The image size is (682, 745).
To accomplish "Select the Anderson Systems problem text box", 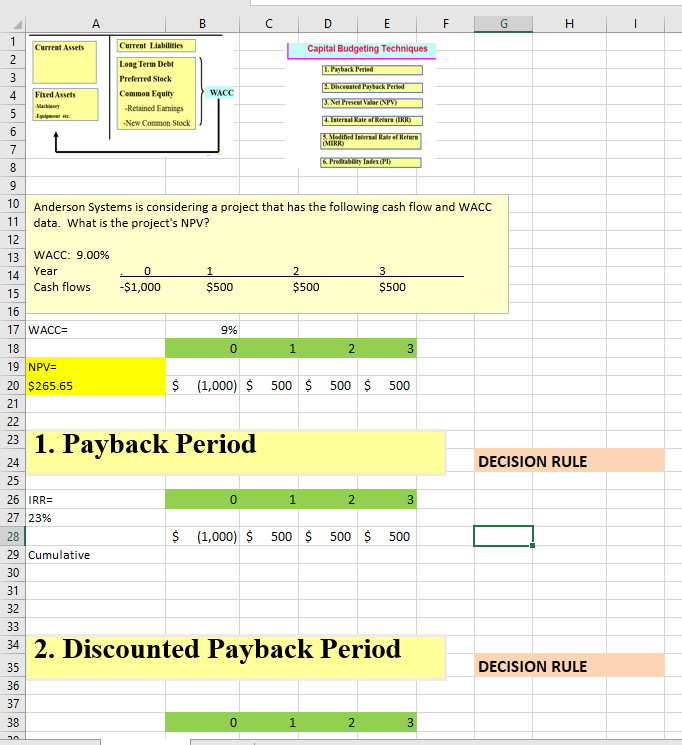I will (x=267, y=254).
